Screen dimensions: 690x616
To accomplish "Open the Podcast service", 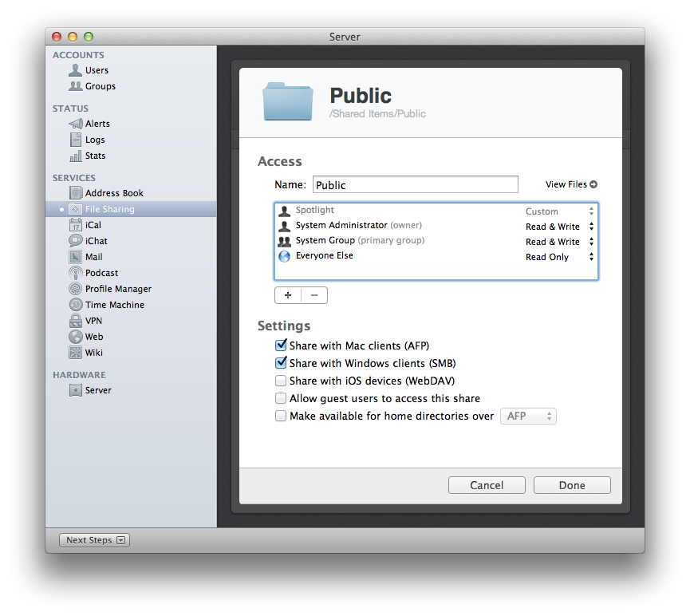I will tap(131, 273).
